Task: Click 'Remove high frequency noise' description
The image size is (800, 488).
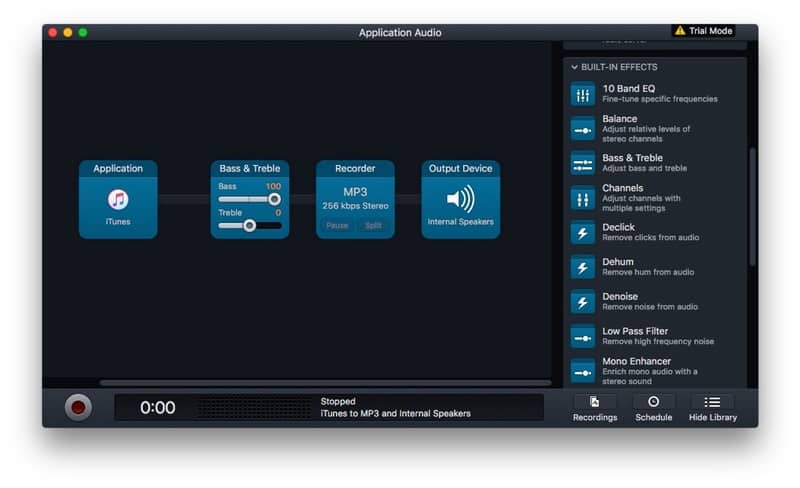Action: tap(658, 341)
